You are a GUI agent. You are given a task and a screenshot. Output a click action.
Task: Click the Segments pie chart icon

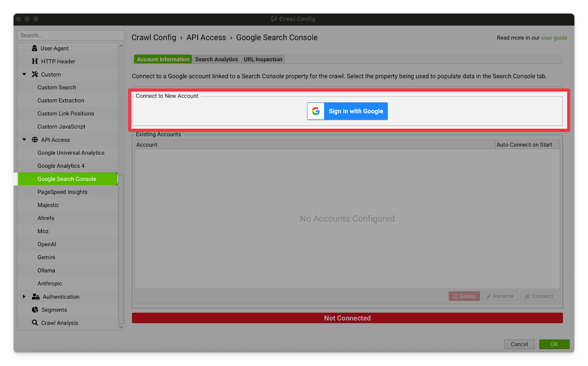pyautogui.click(x=35, y=310)
